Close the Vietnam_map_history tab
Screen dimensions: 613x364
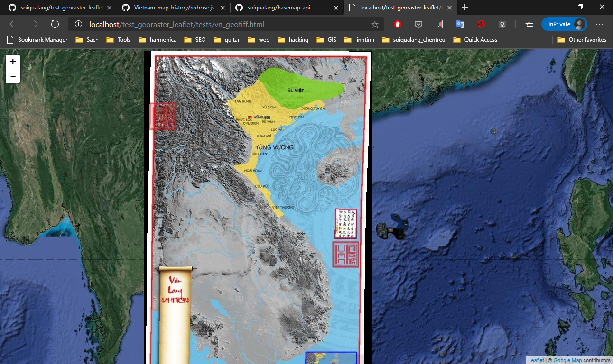223,8
